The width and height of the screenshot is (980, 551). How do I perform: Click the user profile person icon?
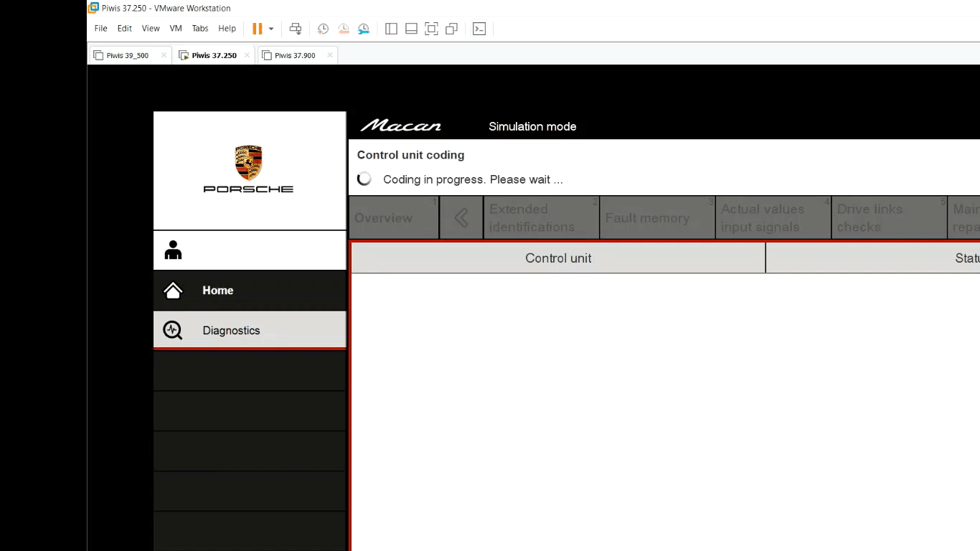point(173,250)
